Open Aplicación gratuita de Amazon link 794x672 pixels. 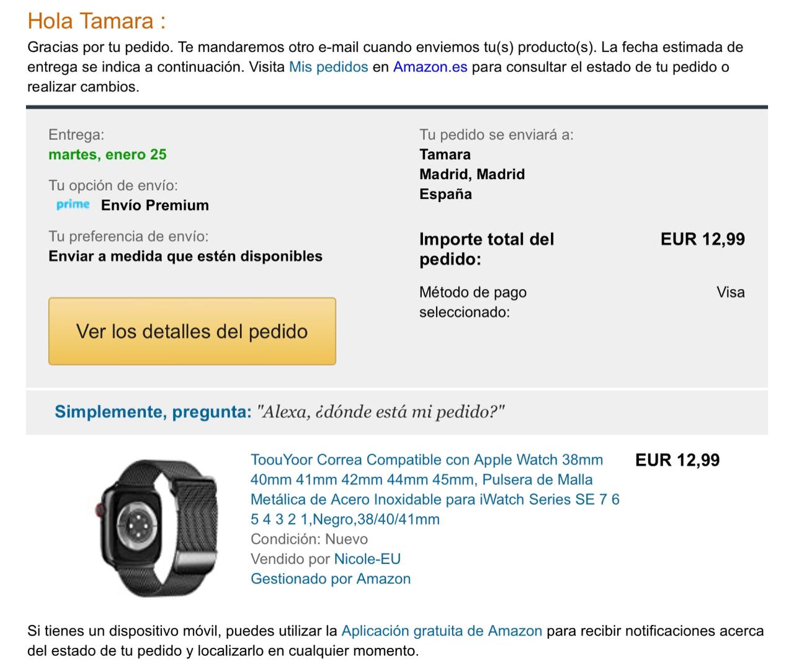point(442,630)
